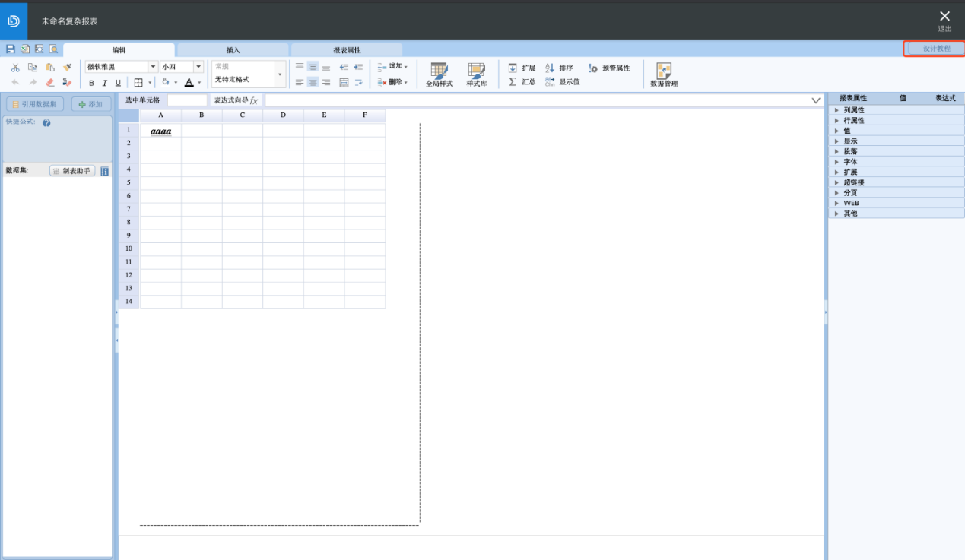The image size is (965, 560).
Task: Switch to the 插入 tab
Action: pos(233,50)
